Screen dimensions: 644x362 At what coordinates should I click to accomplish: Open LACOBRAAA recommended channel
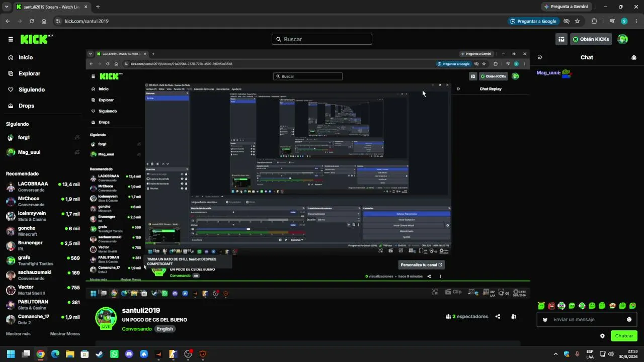click(43, 187)
